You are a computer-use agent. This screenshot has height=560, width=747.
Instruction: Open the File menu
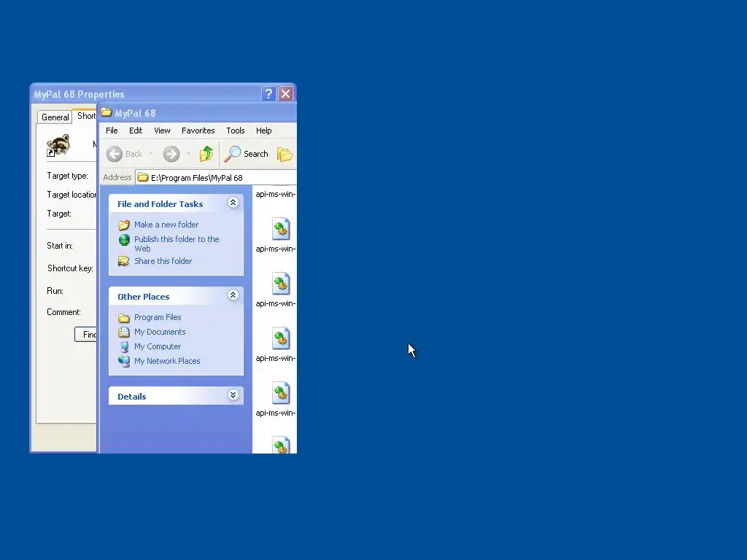pos(112,131)
